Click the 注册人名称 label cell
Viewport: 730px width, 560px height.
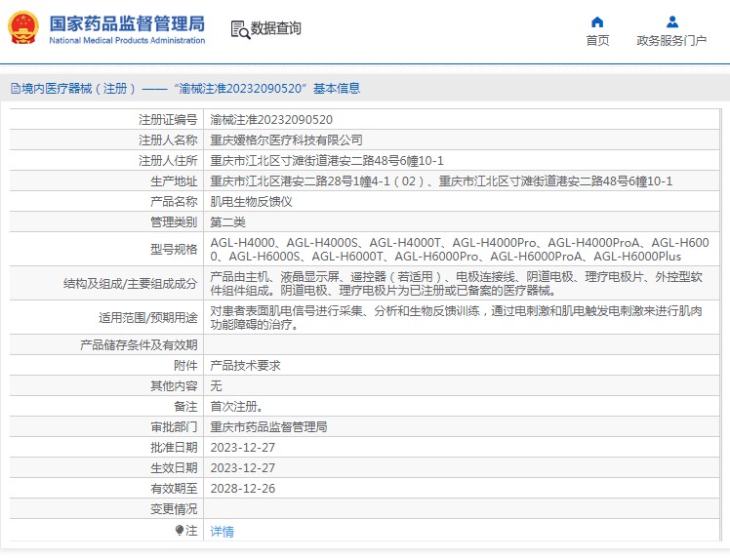[168, 140]
